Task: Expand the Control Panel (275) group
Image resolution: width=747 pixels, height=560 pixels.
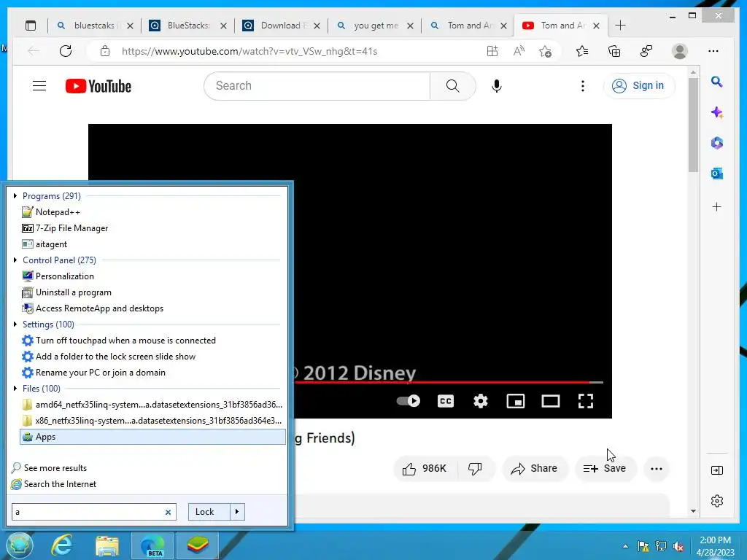Action: 16,260
